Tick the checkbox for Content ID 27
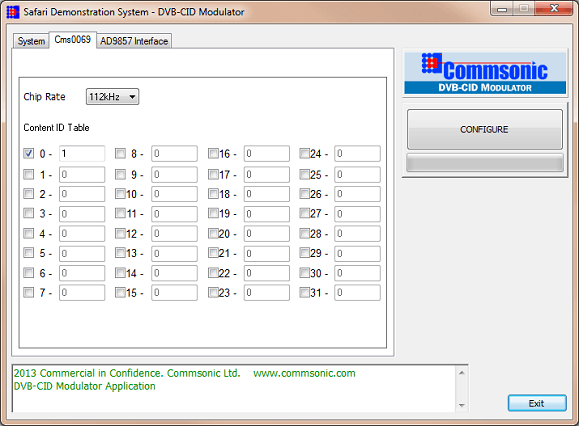The height and width of the screenshot is (426, 579). pos(304,213)
